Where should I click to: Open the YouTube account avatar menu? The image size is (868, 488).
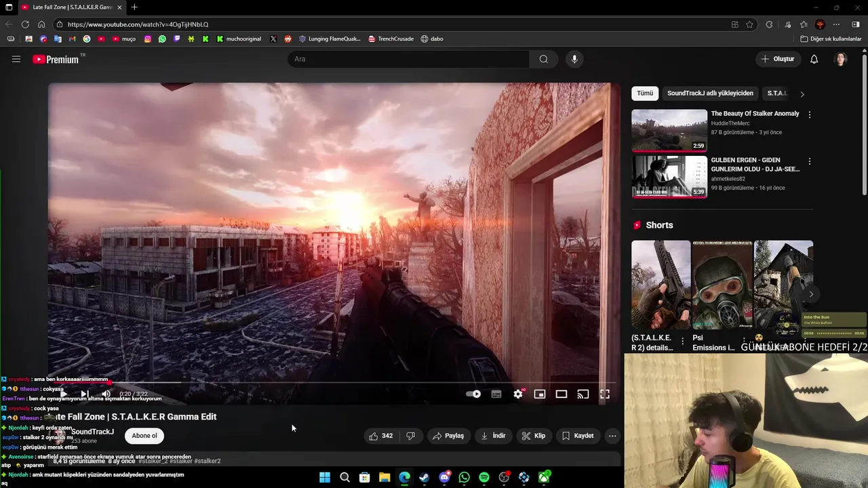pyautogui.click(x=841, y=59)
